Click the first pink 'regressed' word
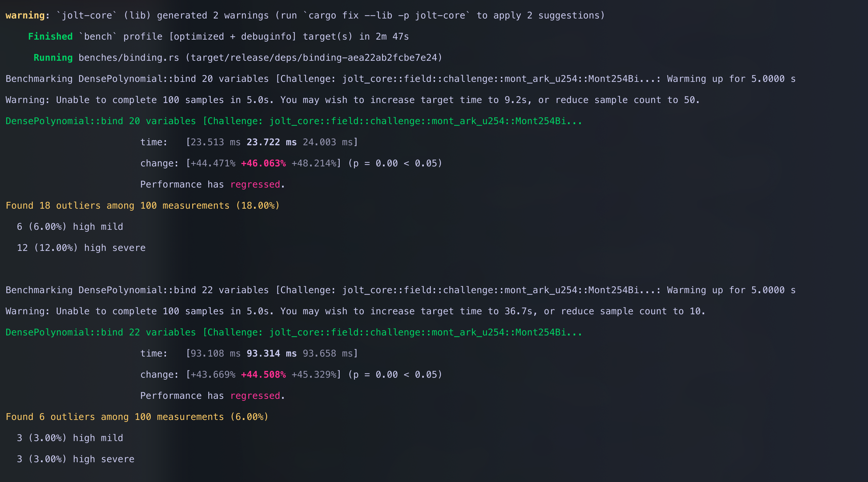 click(x=255, y=185)
